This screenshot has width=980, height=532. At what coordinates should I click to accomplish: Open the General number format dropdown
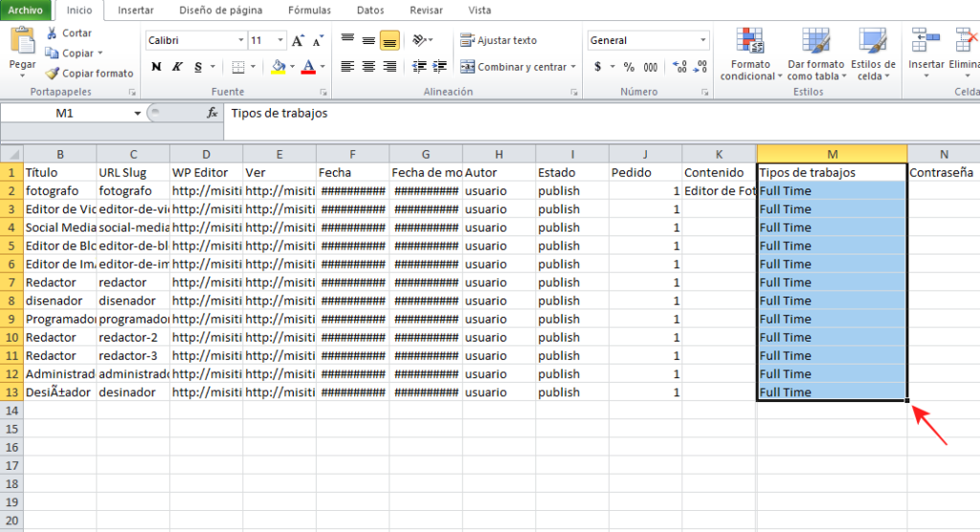(x=703, y=40)
